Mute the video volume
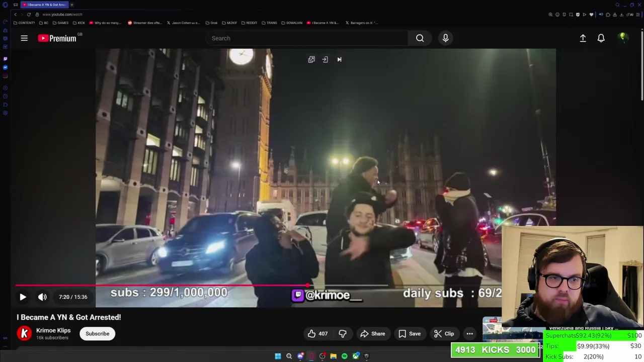The image size is (644, 362). 42,297
